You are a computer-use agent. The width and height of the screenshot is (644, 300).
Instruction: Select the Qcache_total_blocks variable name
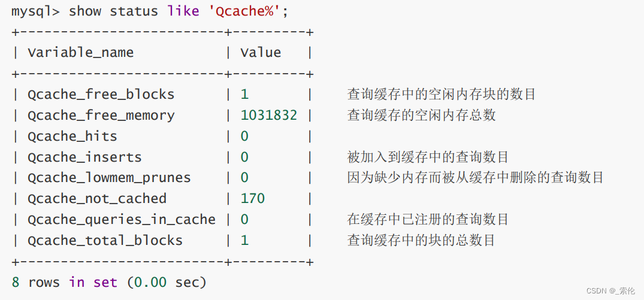tap(105, 241)
